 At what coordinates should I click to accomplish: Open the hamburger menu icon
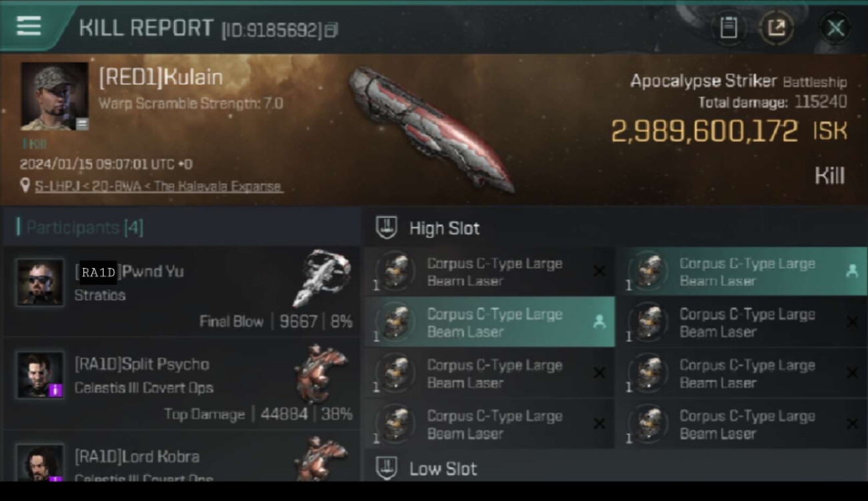point(29,27)
